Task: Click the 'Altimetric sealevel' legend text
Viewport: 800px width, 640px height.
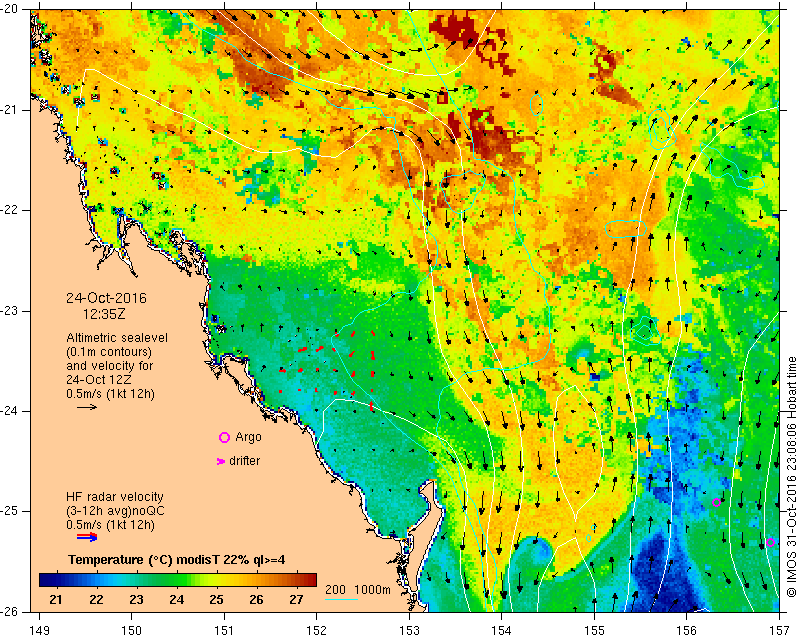Action: click(117, 338)
